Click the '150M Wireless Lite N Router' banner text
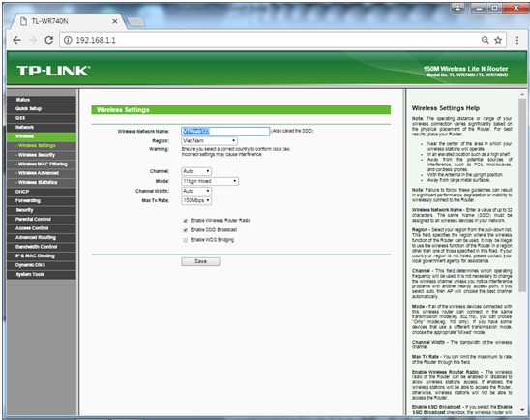The width and height of the screenshot is (530, 420). click(x=465, y=69)
